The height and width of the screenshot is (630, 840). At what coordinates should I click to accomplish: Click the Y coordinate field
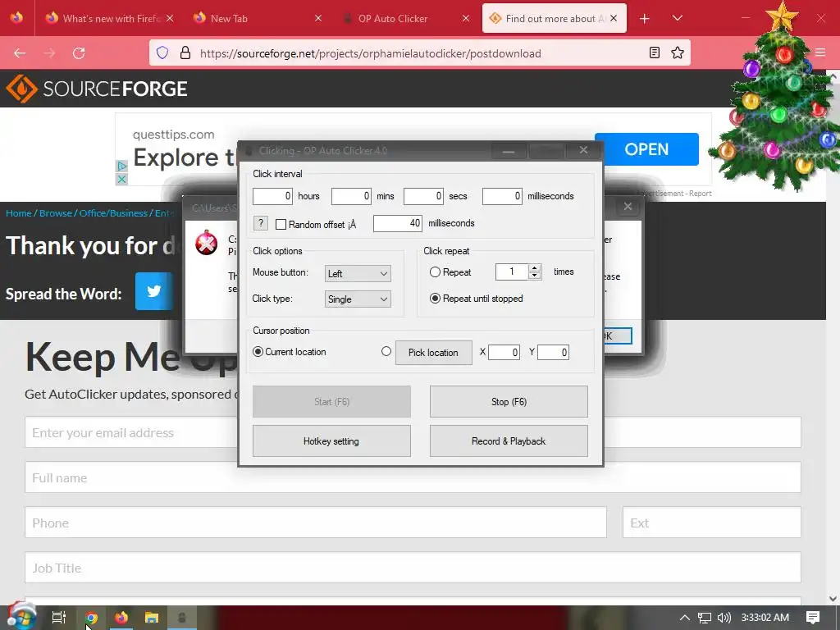click(x=554, y=352)
